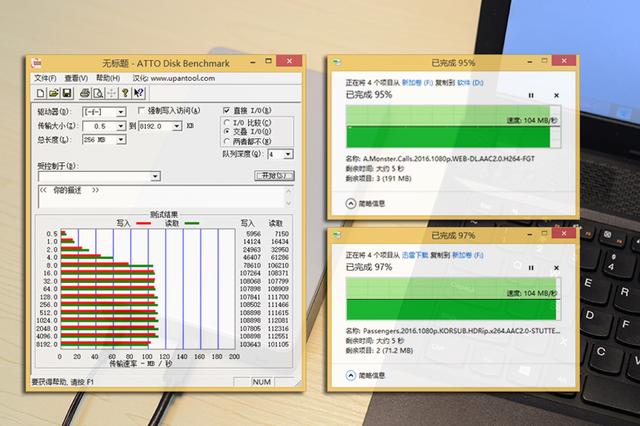This screenshot has width=640, height=426.
Task: Open the 查看(V) menu
Action: [x=76, y=78]
